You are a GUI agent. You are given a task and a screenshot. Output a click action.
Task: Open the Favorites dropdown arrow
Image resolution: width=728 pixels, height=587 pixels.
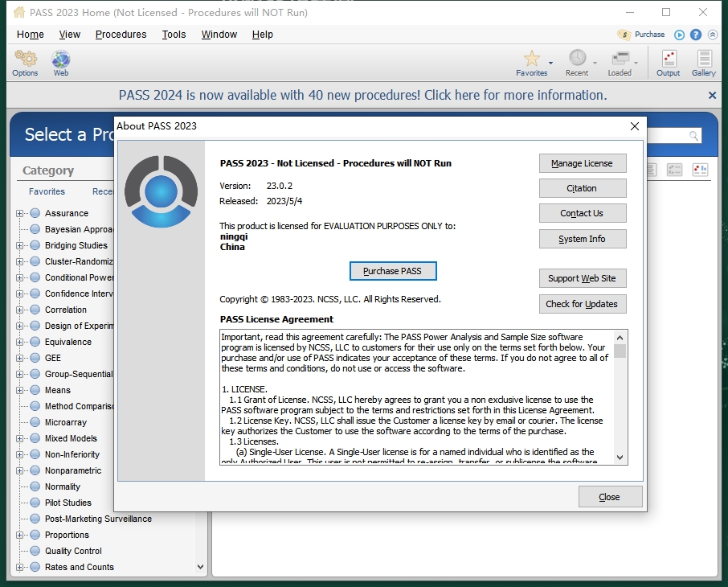[550, 63]
